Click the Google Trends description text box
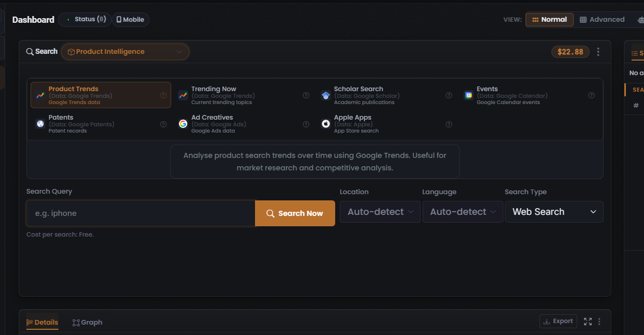Screen dimensions: 644x335 [315, 162]
